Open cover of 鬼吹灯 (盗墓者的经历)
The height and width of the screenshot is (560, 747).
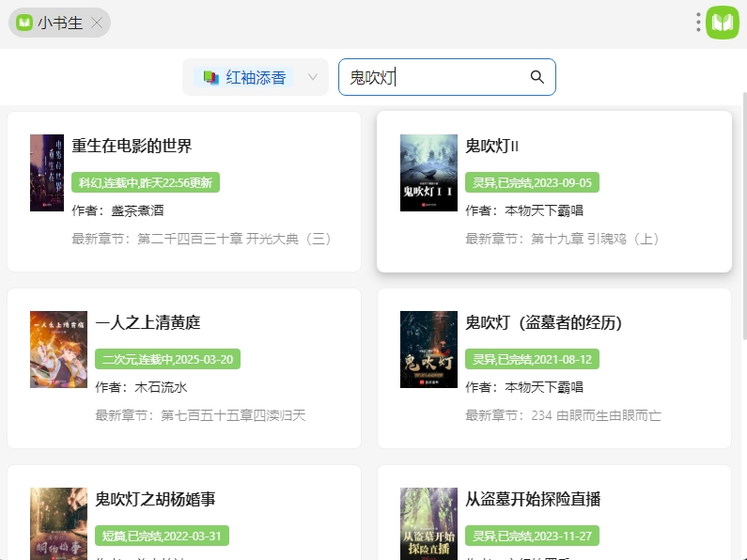(x=428, y=350)
